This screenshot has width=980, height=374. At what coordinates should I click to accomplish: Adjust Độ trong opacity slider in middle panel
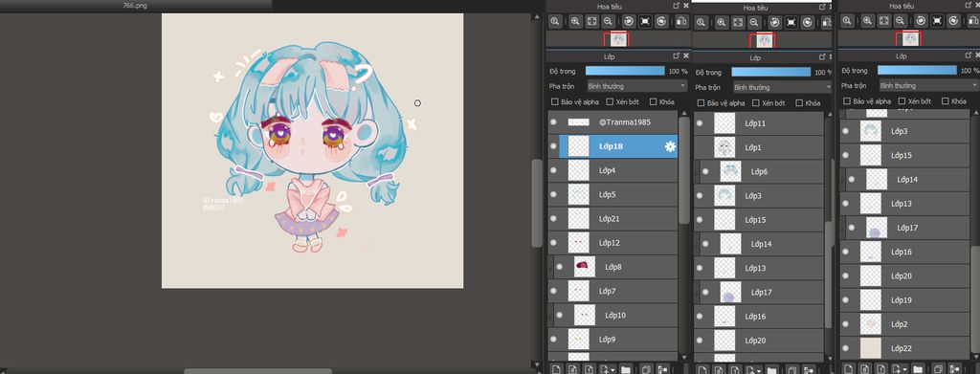coord(771,73)
